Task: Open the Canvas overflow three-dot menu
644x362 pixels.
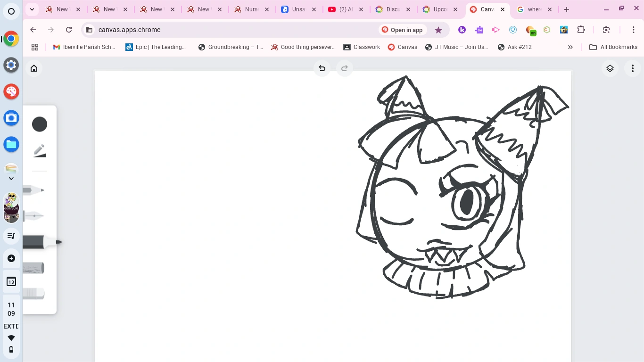Action: point(632,68)
